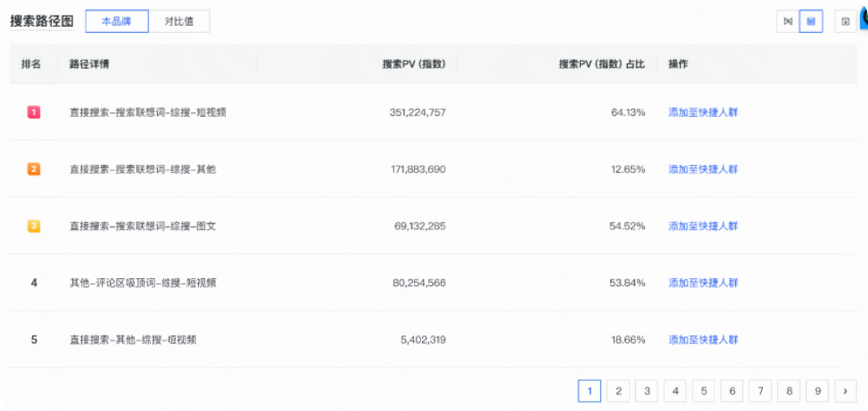
Task: Select the table view icon
Action: pos(811,21)
